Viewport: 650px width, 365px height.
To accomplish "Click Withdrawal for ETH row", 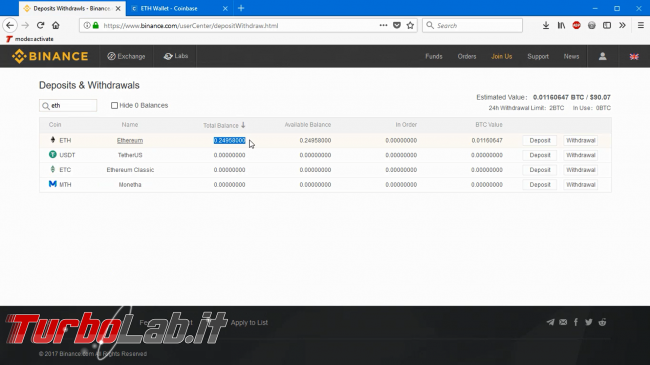I will [580, 141].
